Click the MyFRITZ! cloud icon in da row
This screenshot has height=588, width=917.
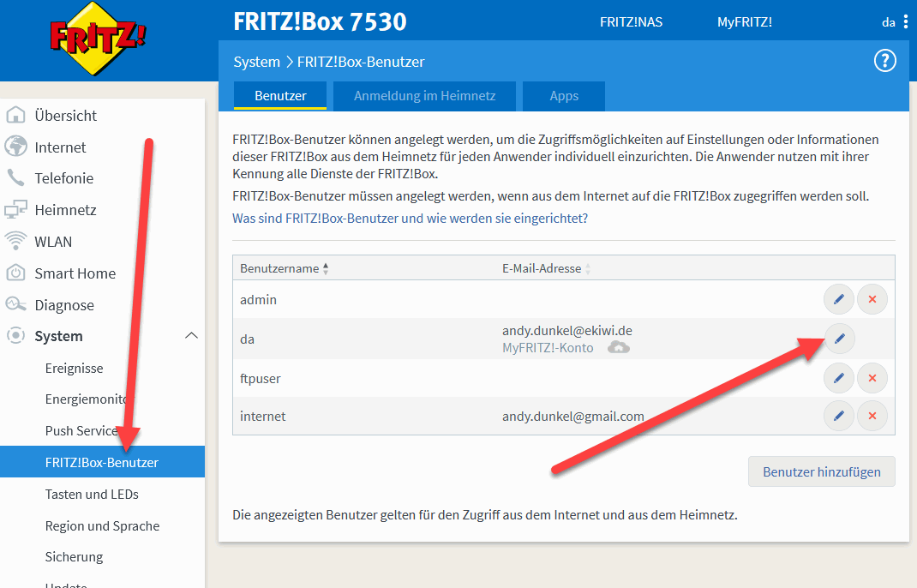(x=619, y=347)
